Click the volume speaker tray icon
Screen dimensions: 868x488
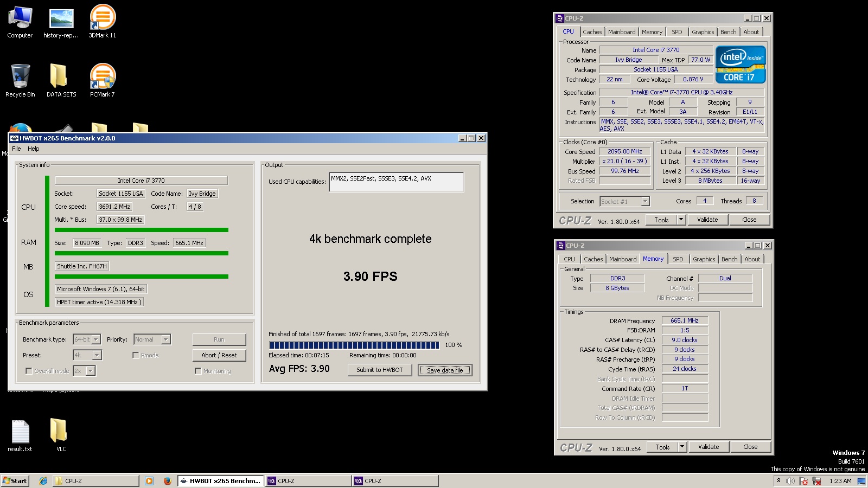point(790,481)
